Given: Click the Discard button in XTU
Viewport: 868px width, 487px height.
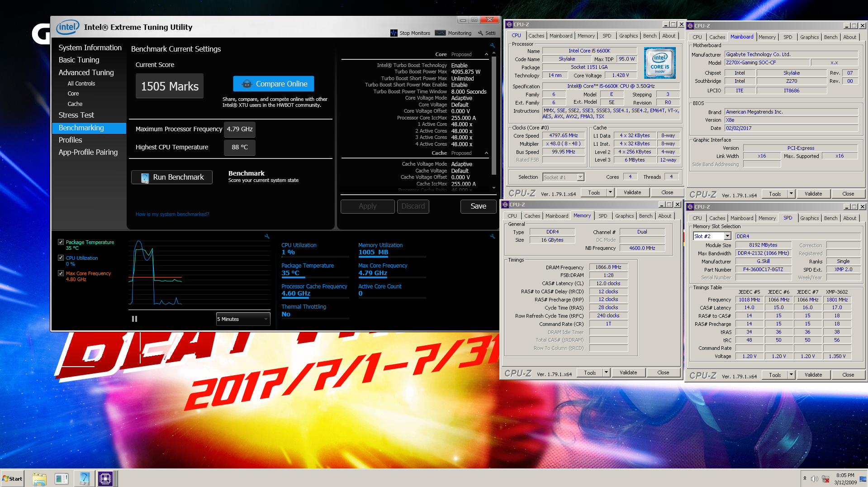Looking at the screenshot, I should click(413, 206).
